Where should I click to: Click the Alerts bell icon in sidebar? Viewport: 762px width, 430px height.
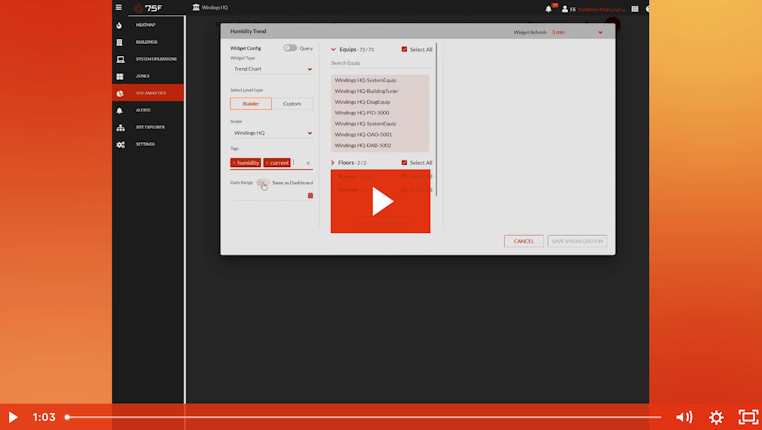click(x=120, y=110)
